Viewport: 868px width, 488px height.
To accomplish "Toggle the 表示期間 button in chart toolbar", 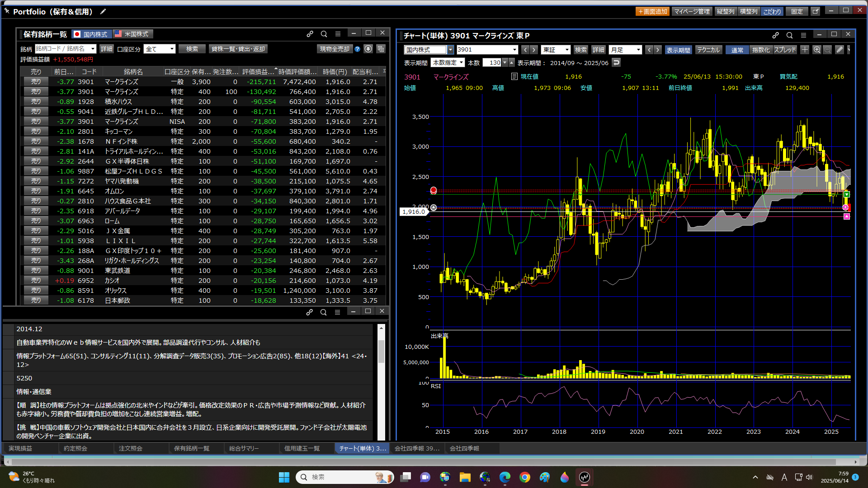I will (x=678, y=50).
